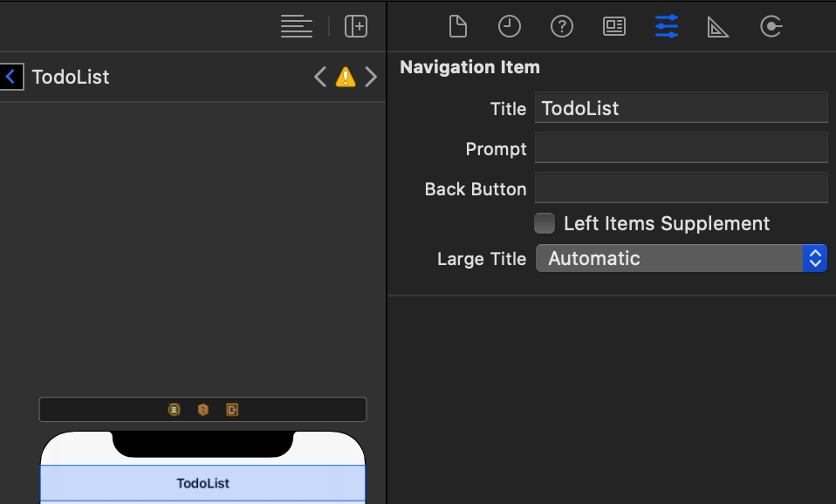Click the Back Button text field

pos(681,188)
